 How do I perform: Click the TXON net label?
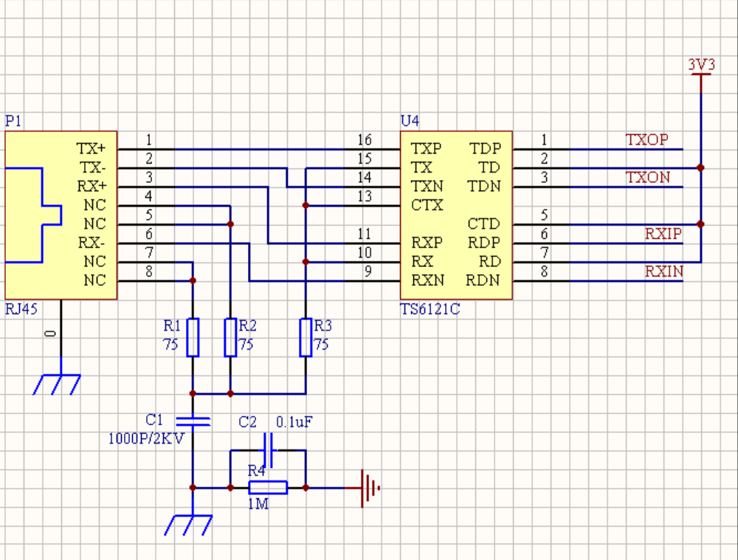tap(648, 177)
